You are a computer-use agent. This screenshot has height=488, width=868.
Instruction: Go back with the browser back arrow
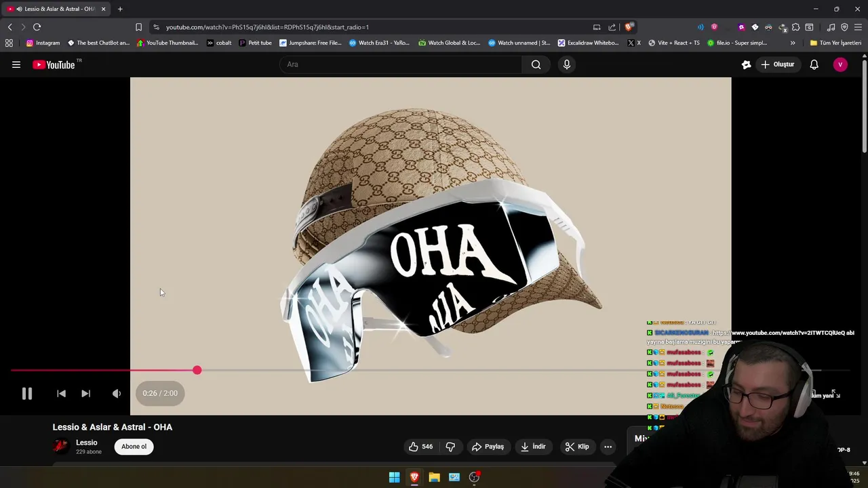click(x=9, y=27)
